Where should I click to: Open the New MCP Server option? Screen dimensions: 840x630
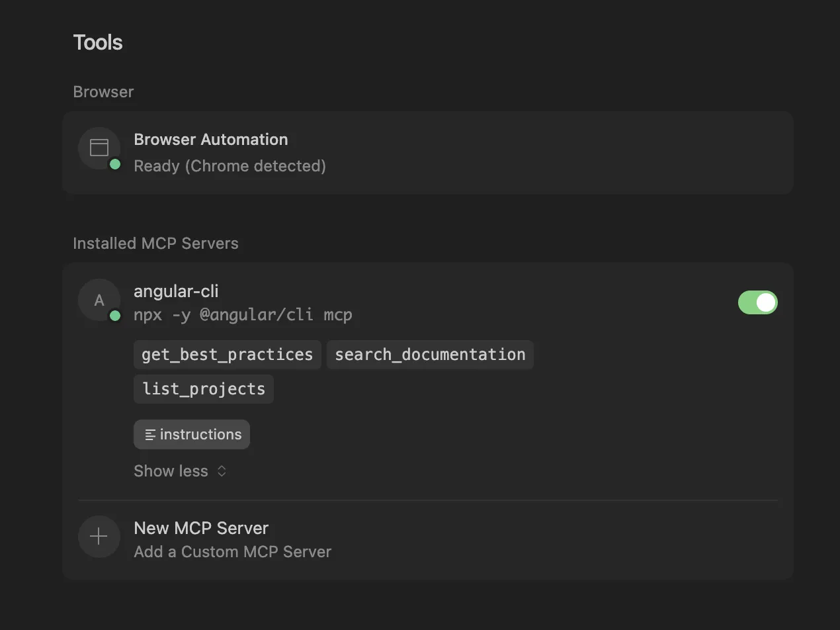pos(201,527)
